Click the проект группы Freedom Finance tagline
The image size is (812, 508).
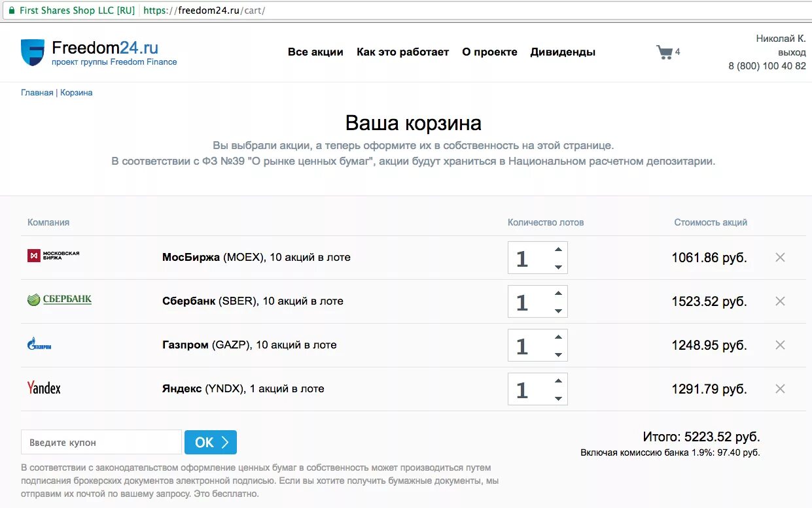(x=115, y=62)
